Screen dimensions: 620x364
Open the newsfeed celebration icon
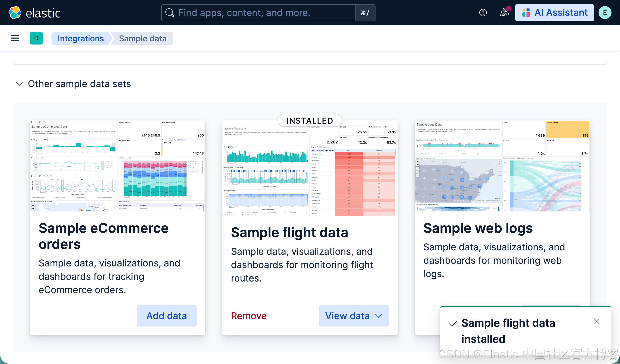point(504,13)
